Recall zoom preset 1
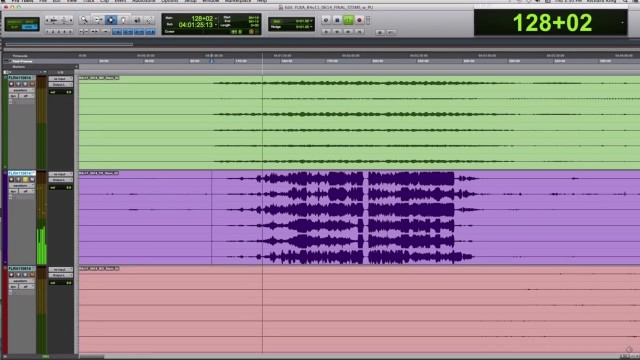 click(47, 31)
